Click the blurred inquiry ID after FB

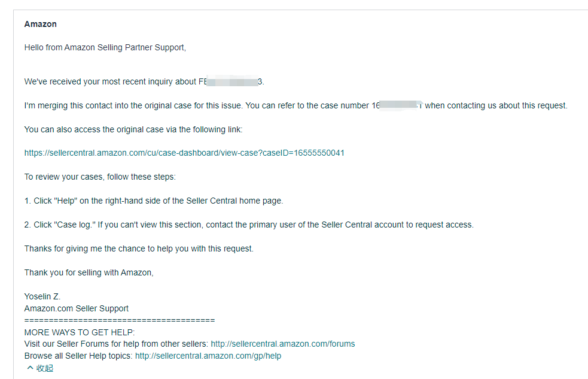click(232, 81)
